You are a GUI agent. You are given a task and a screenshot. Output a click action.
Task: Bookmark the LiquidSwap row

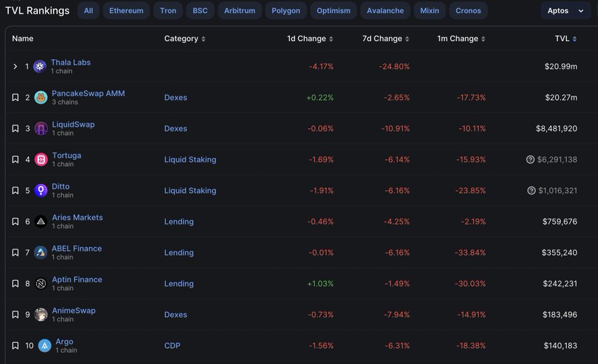[x=15, y=128]
